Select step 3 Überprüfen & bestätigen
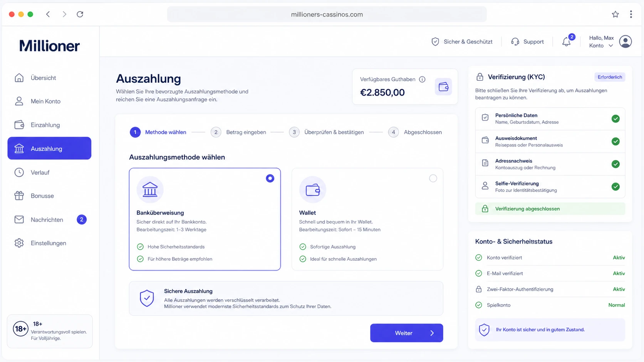This screenshot has height=362, width=644. click(326, 132)
